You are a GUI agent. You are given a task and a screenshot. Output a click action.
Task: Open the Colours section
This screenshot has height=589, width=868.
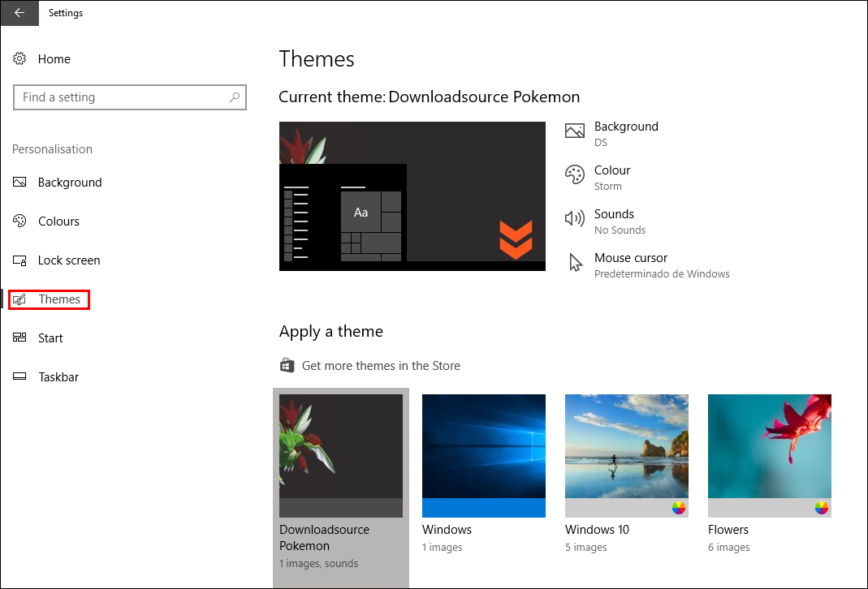[x=58, y=221]
